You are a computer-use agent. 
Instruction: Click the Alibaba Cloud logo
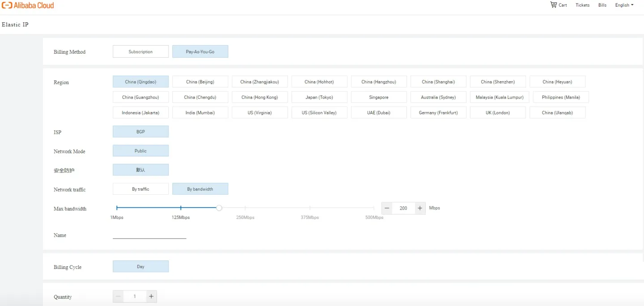tap(28, 5)
